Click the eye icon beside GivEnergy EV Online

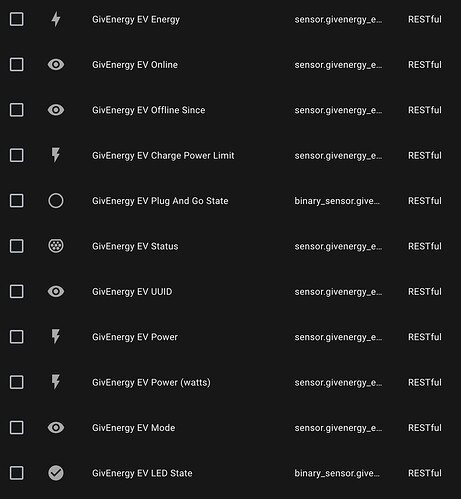(x=56, y=65)
